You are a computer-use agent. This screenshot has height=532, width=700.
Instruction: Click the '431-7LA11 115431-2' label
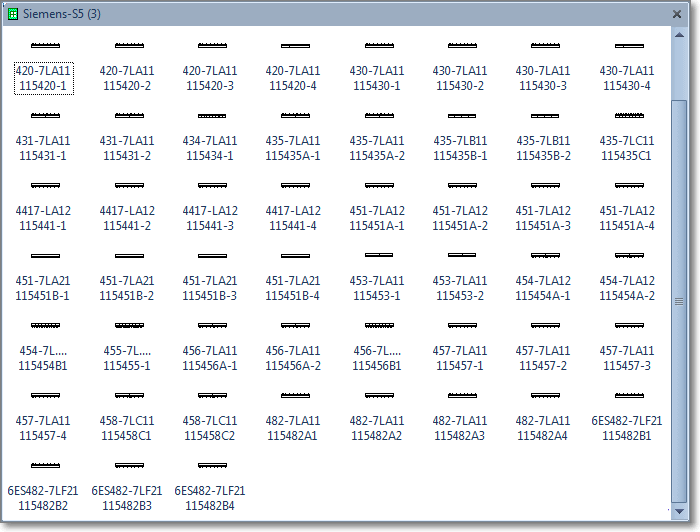coord(127,148)
